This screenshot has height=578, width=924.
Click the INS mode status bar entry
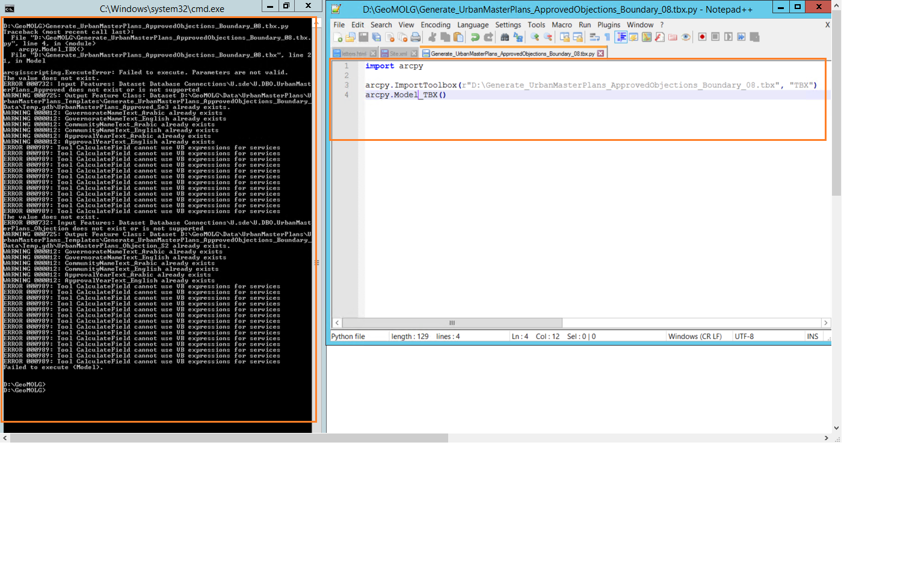pyautogui.click(x=813, y=337)
